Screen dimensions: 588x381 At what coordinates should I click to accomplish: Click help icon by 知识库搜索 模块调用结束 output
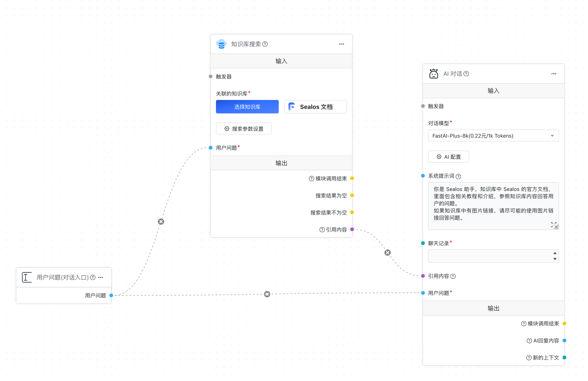click(311, 179)
